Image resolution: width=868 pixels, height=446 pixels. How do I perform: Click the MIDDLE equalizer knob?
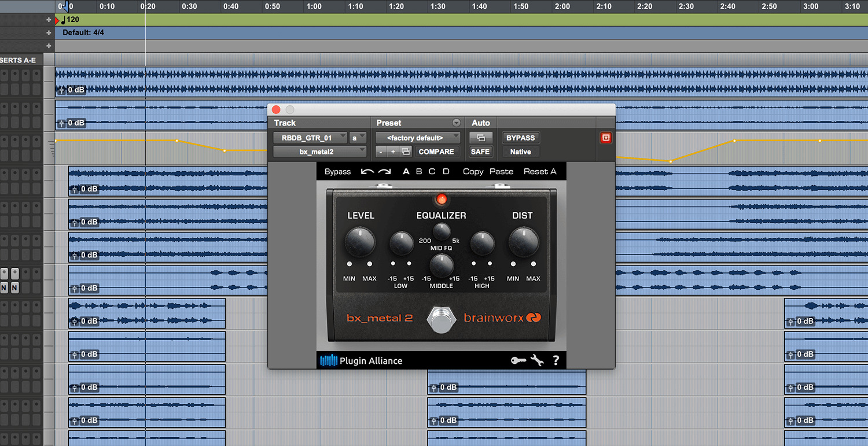(441, 266)
